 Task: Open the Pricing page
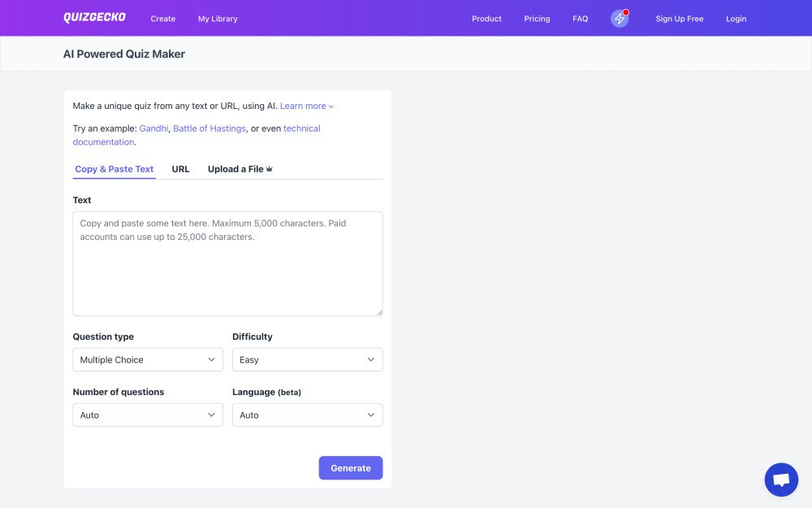pyautogui.click(x=537, y=19)
